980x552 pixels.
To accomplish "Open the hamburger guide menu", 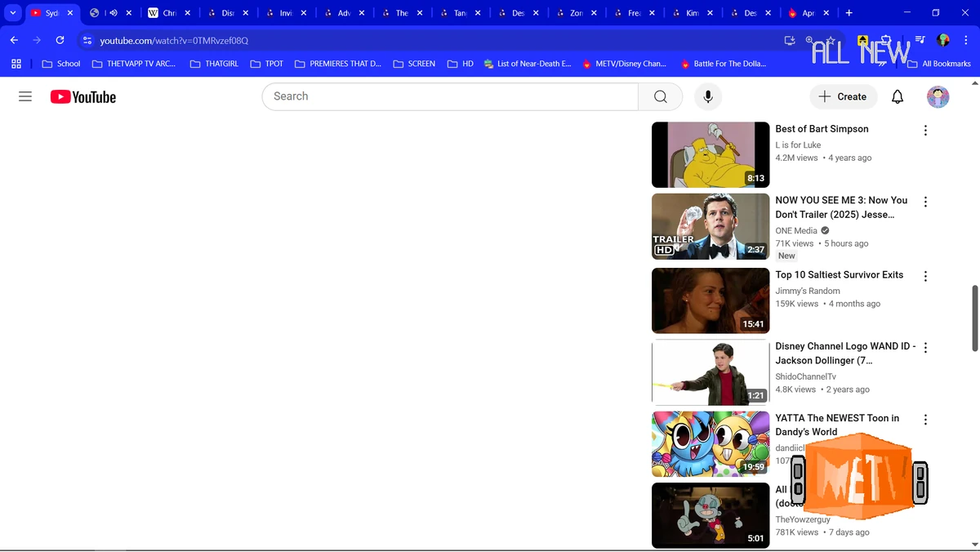I will tap(24, 96).
